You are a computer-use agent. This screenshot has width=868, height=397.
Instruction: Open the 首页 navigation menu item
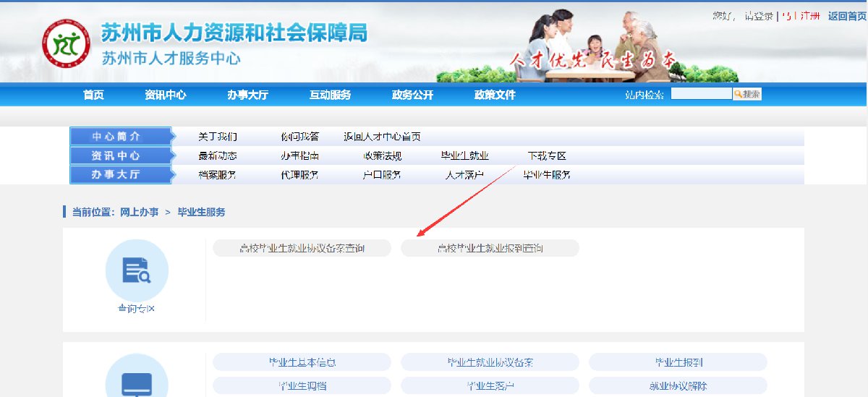point(93,95)
